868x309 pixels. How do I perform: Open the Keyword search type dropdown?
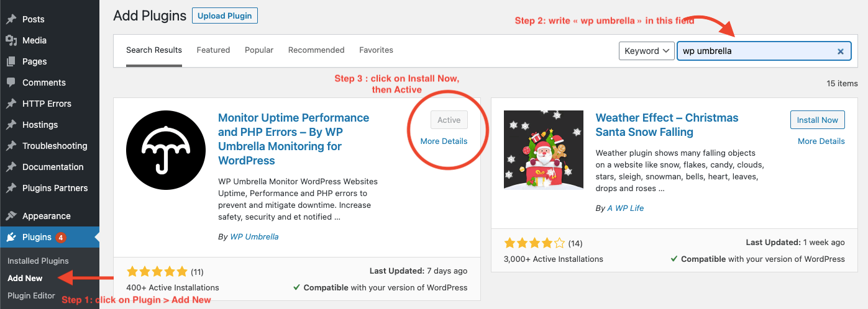(647, 51)
